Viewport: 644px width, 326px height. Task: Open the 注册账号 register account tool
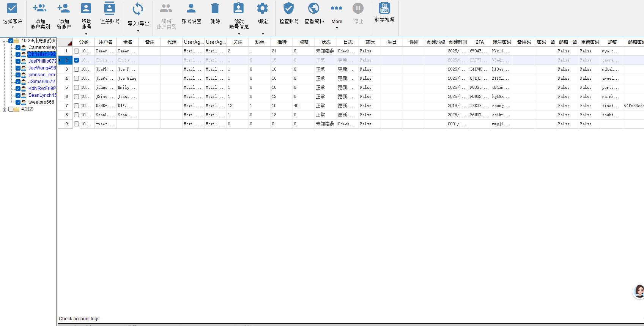click(x=110, y=14)
